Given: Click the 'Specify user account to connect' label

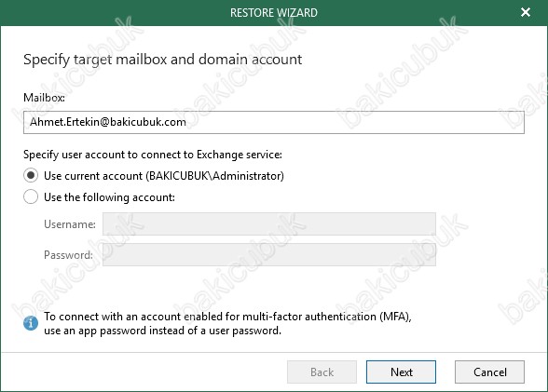Looking at the screenshot, I should coord(153,155).
